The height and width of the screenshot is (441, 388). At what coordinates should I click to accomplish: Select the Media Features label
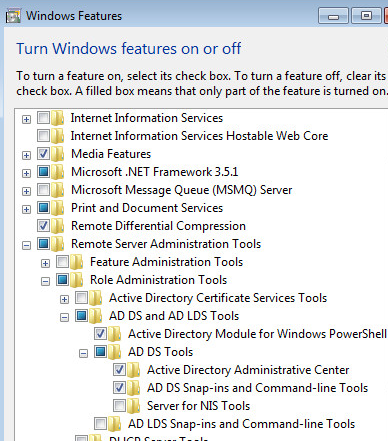coord(111,154)
